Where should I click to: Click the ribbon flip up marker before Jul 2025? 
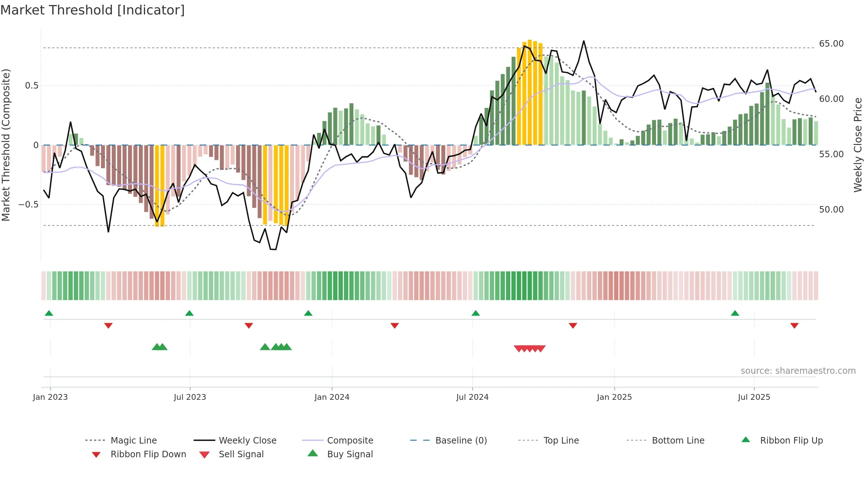(x=735, y=313)
